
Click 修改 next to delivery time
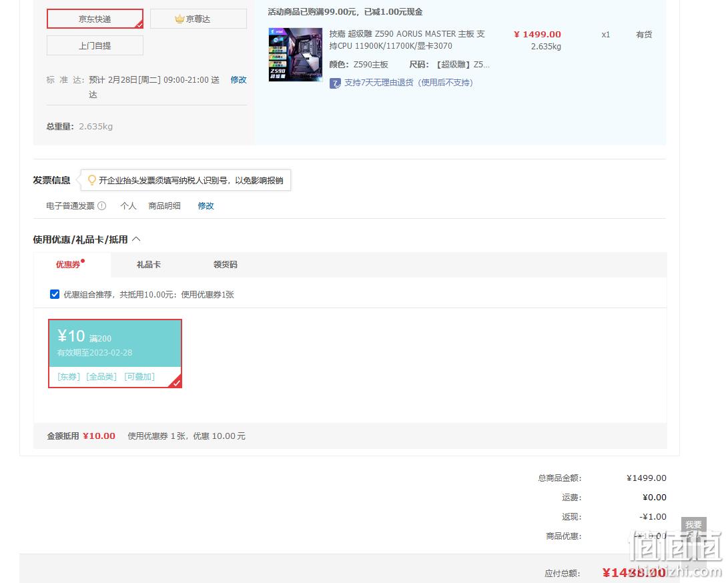click(x=239, y=80)
